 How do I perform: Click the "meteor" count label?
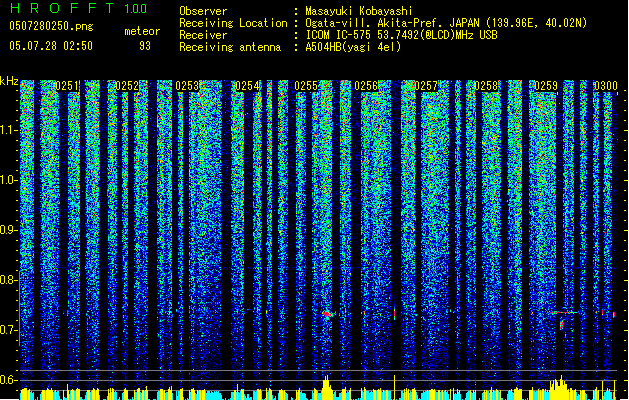pyautogui.click(x=142, y=31)
